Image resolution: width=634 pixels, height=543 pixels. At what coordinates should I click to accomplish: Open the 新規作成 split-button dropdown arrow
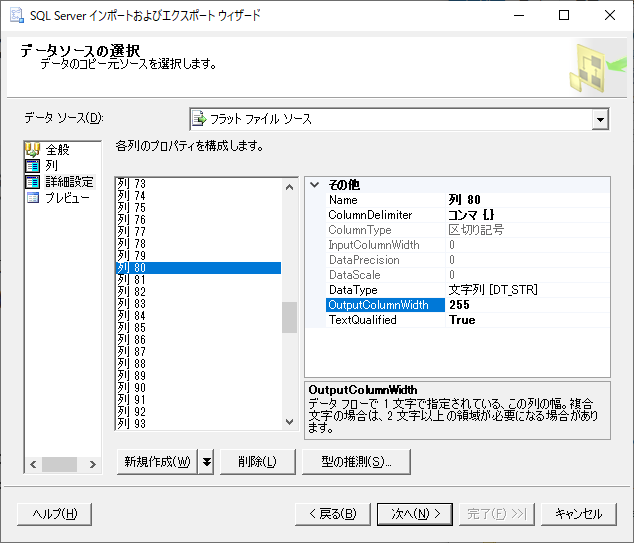pos(207,461)
